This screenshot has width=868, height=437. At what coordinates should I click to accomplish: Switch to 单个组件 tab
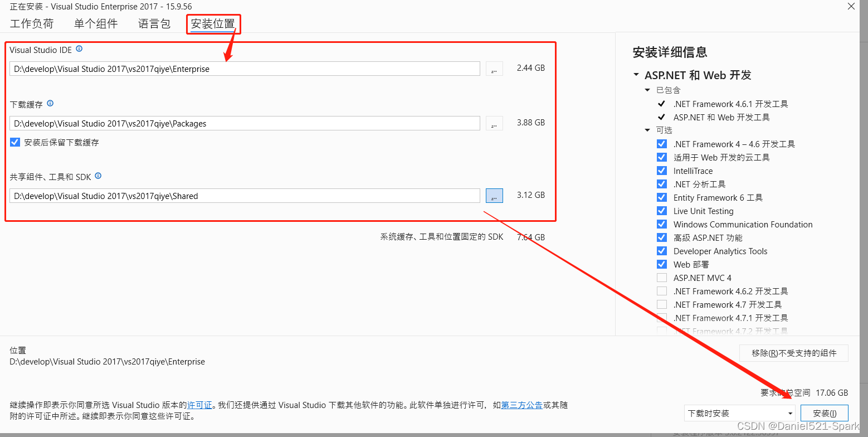[96, 23]
